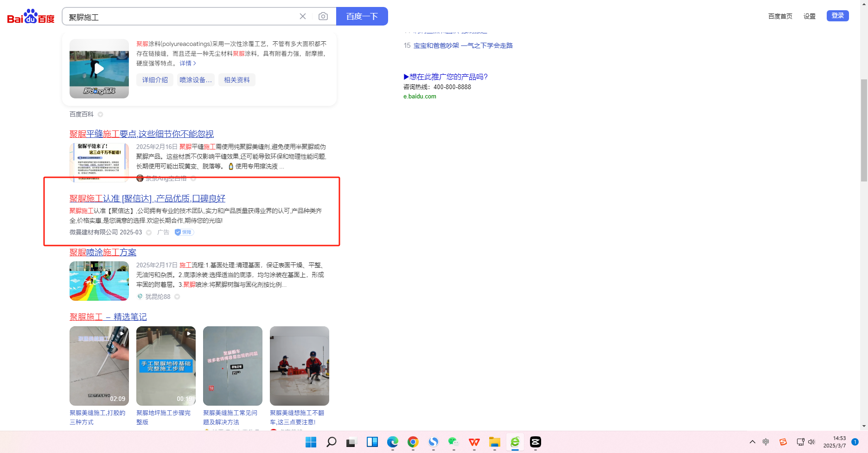Launch Microsoft Edge from taskbar
Image resolution: width=868 pixels, height=453 pixels.
[393, 442]
